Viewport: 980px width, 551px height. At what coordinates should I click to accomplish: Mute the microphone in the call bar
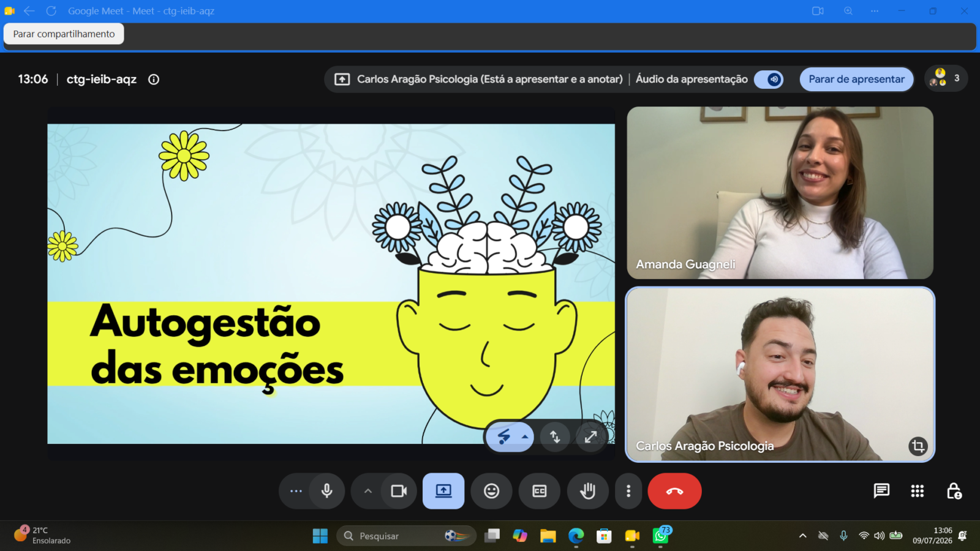(327, 491)
